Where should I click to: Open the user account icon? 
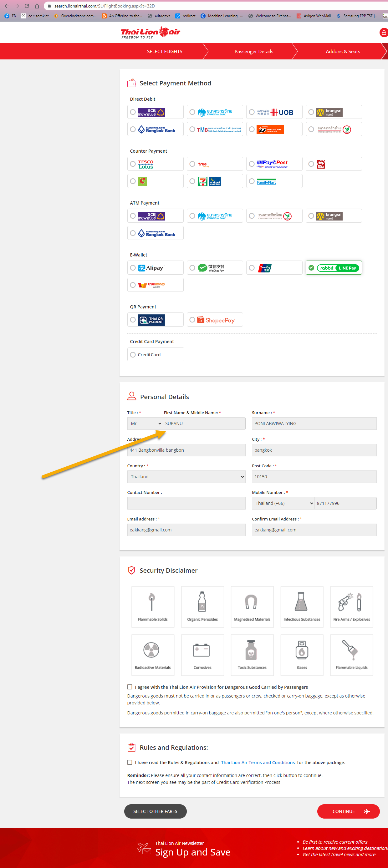384,32
